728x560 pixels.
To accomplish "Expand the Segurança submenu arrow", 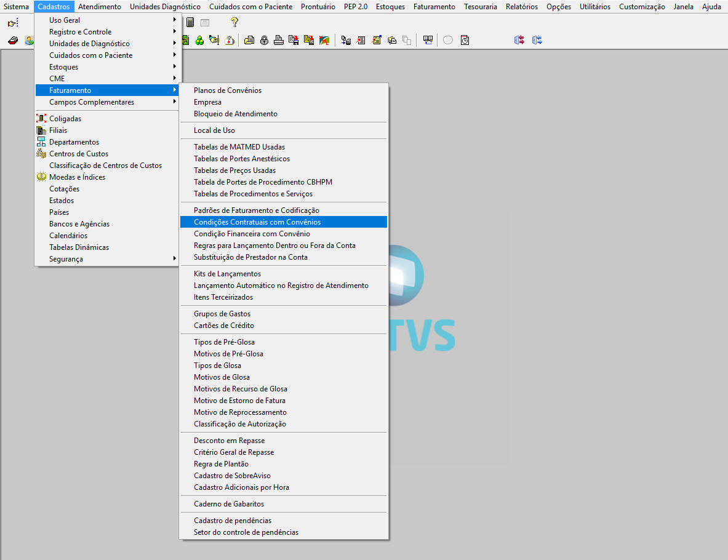I will click(175, 258).
